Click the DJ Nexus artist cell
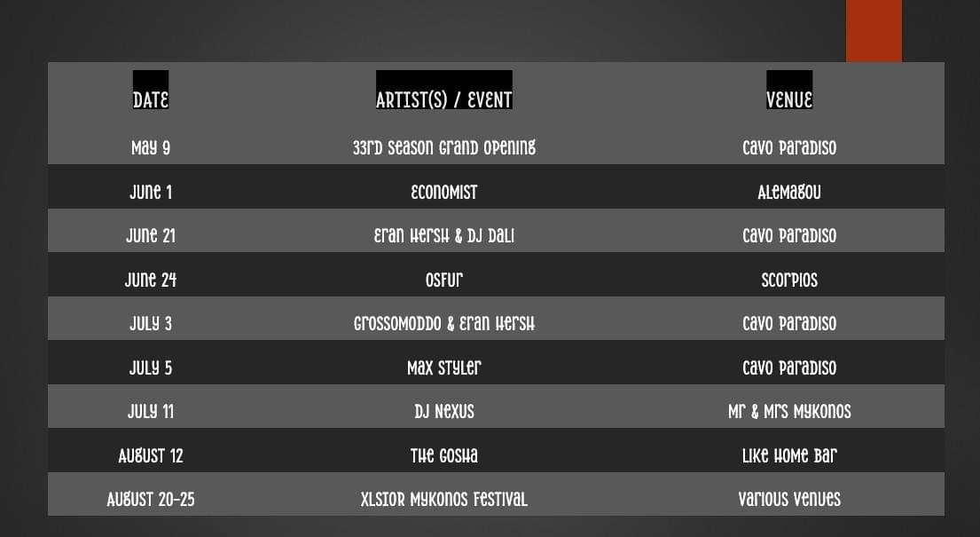This screenshot has width=980, height=537. pos(443,411)
